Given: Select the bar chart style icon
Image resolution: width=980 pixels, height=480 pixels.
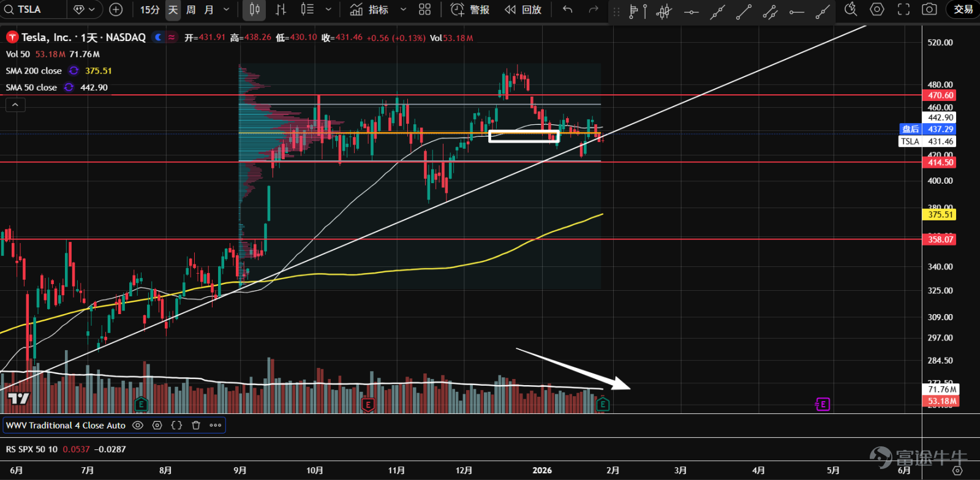Looking at the screenshot, I should pos(281,9).
